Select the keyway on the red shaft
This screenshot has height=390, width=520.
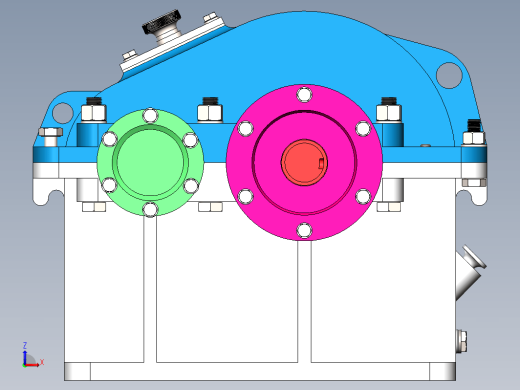point(321,164)
